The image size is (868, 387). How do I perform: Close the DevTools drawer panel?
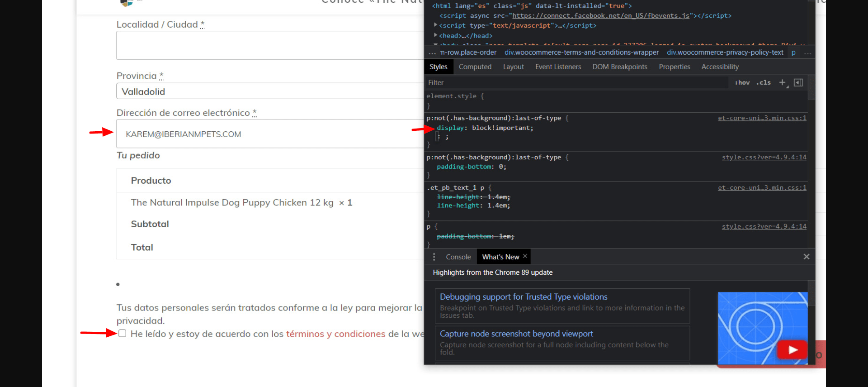[x=806, y=257]
